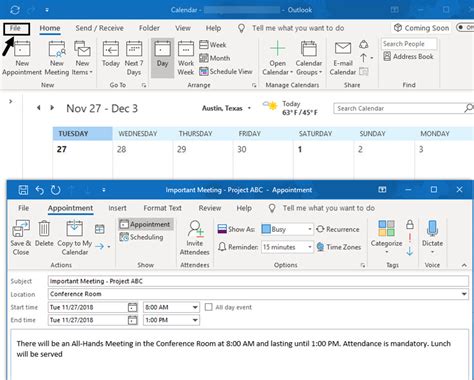This screenshot has height=380, width=474.
Task: Open the Send / Receive tab
Action: coord(99,28)
